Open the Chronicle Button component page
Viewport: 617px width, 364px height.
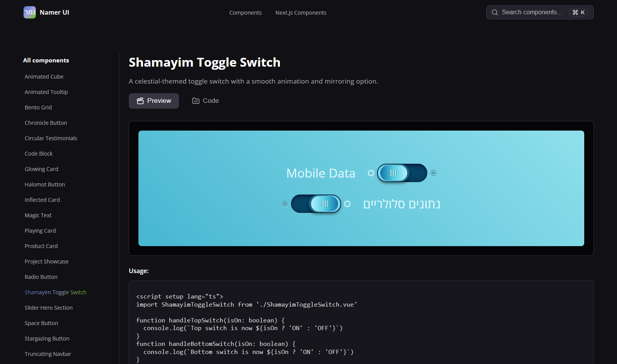click(x=46, y=122)
